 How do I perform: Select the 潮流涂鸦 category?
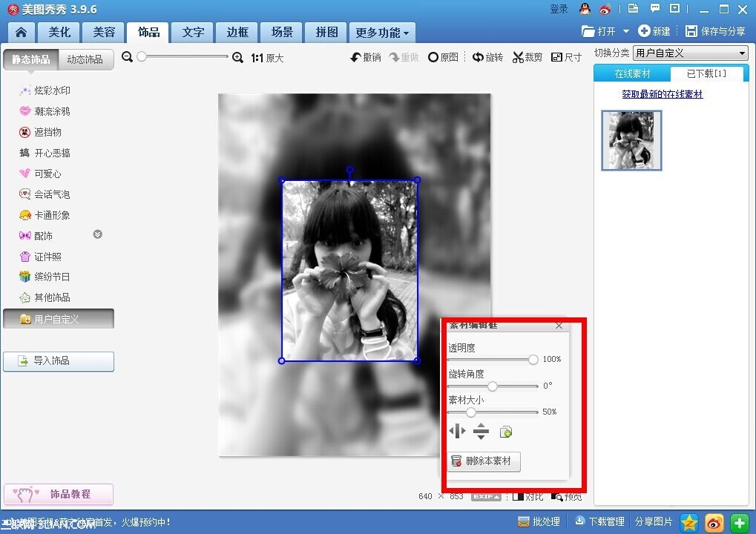(45, 111)
